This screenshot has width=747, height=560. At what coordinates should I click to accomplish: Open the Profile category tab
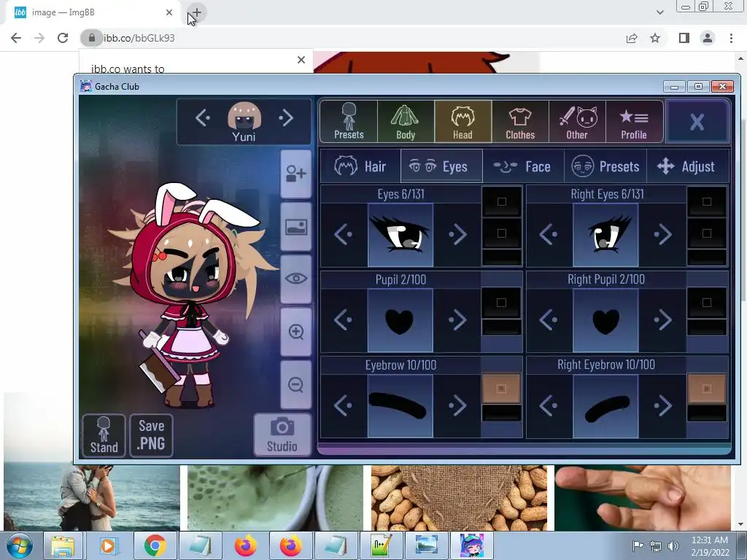click(x=634, y=122)
